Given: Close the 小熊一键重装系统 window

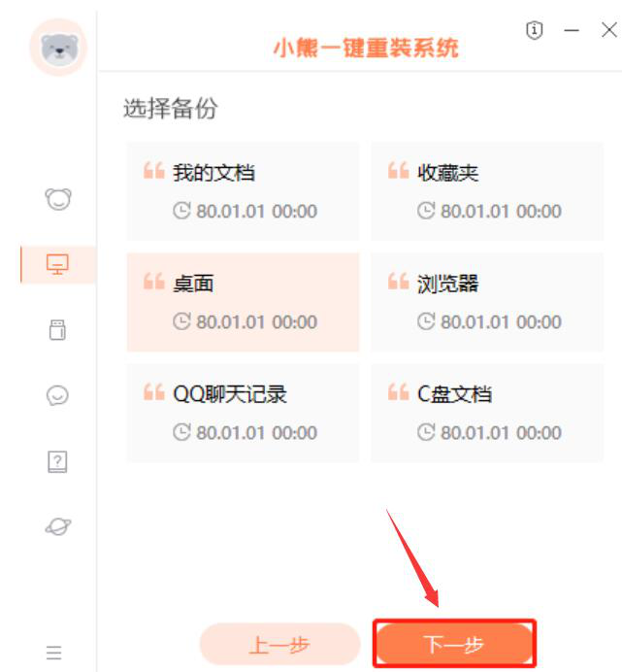Looking at the screenshot, I should click(609, 30).
